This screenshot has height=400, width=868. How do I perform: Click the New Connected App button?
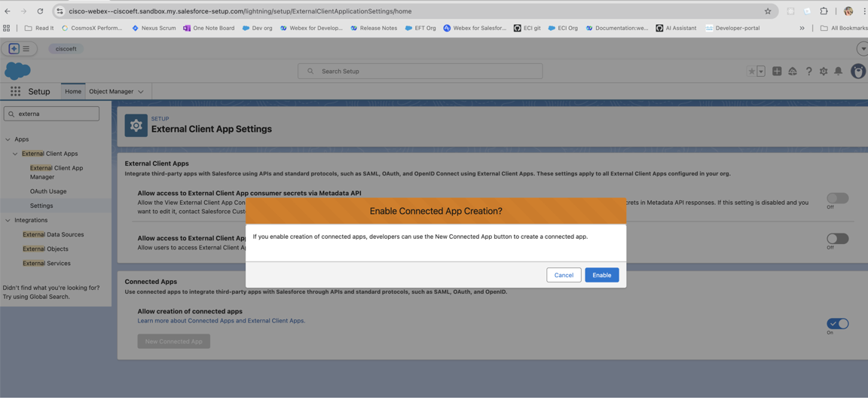pyautogui.click(x=174, y=341)
